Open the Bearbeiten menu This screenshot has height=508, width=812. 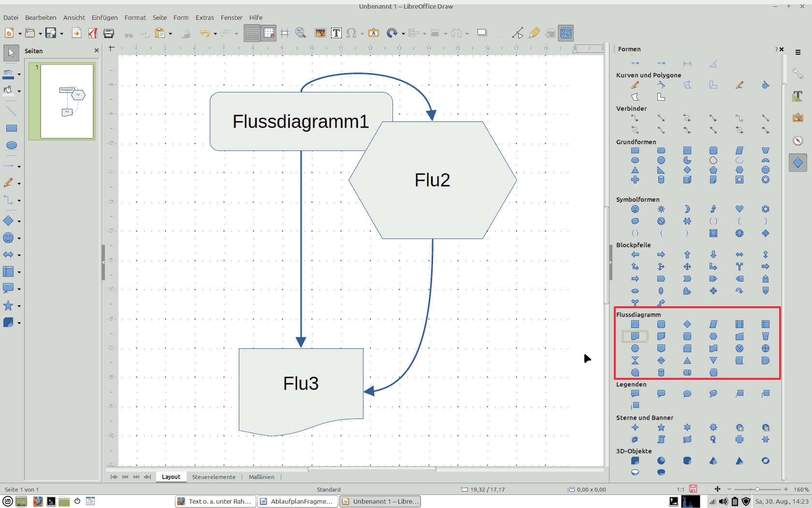[x=41, y=17]
